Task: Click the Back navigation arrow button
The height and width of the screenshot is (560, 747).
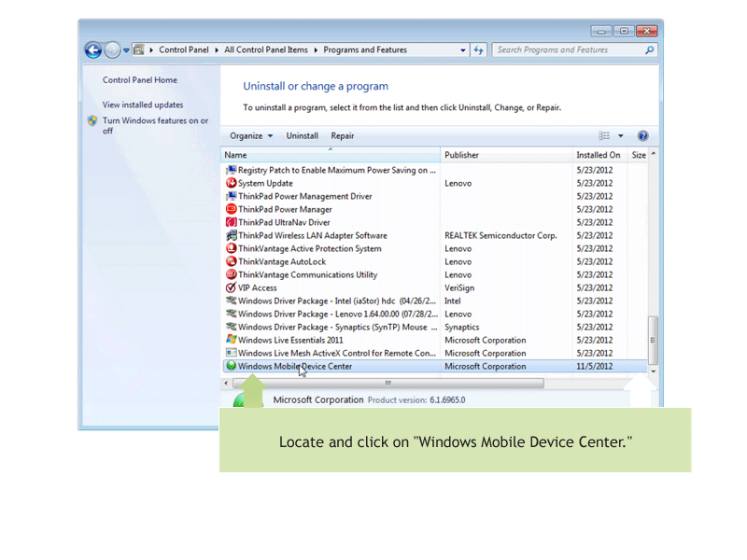Action: click(x=92, y=50)
